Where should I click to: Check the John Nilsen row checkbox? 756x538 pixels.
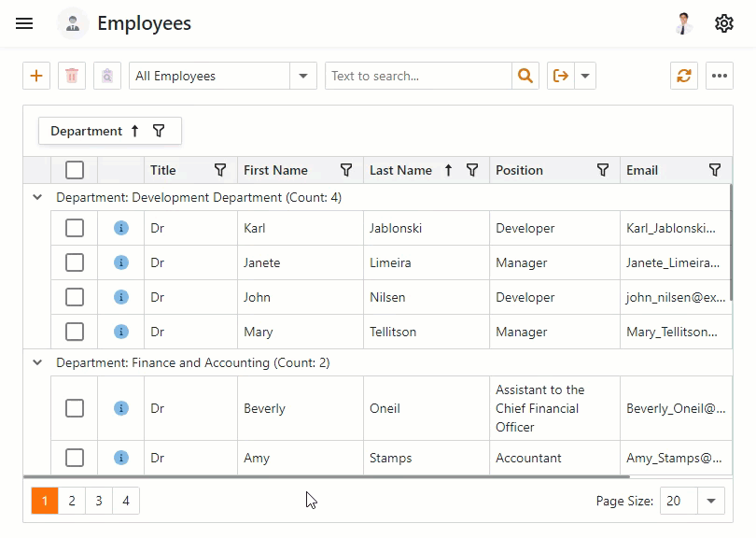75,297
